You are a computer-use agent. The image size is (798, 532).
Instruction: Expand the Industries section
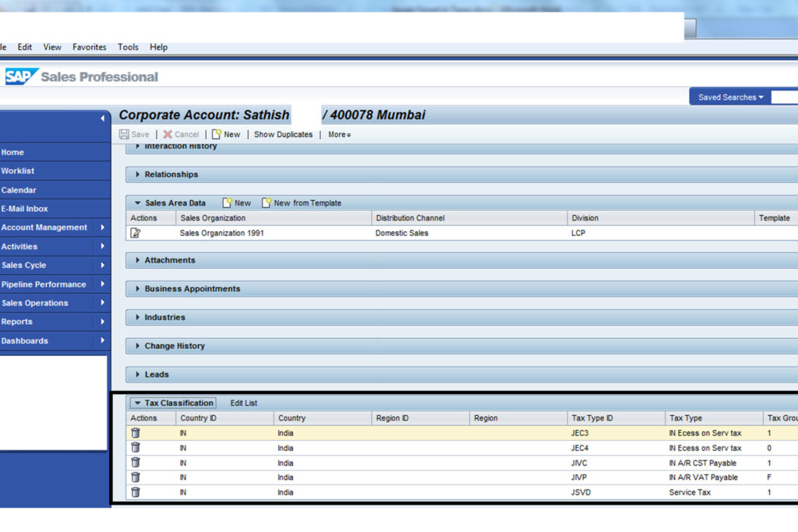tap(137, 317)
